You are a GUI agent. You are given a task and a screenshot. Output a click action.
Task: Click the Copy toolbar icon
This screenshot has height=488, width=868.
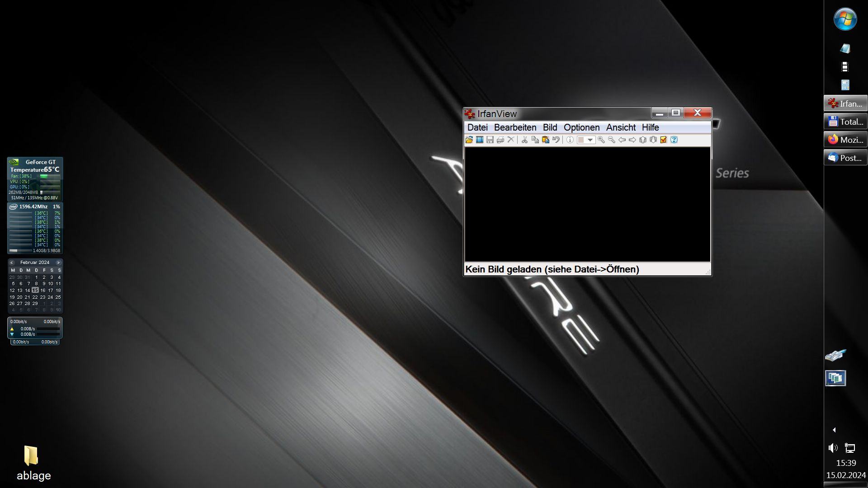click(x=535, y=140)
